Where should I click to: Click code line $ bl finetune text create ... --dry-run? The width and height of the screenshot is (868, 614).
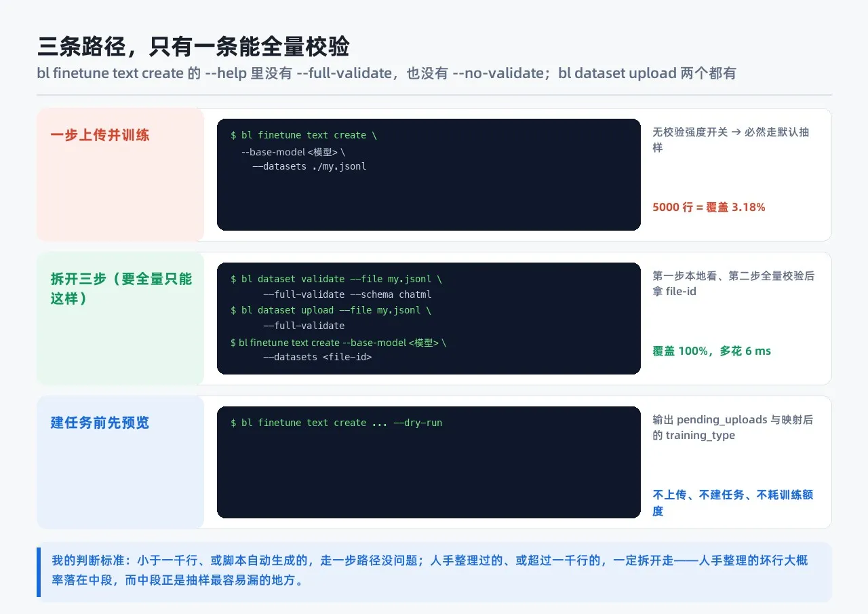click(x=336, y=423)
